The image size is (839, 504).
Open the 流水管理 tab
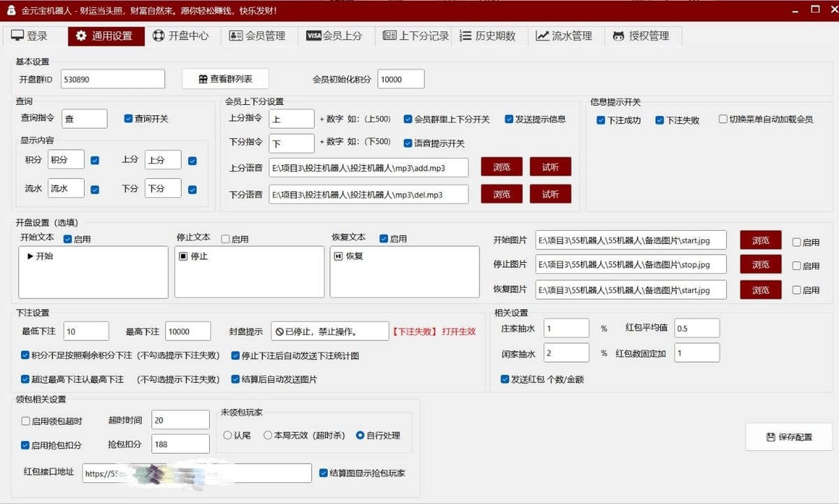(x=566, y=36)
